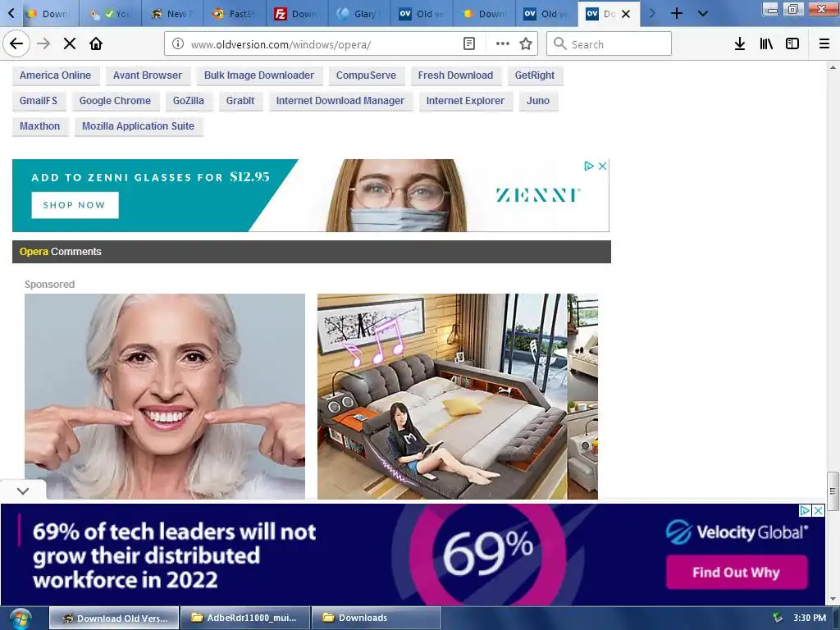Focus the URL address field
The image size is (840, 630).
pos(323,44)
